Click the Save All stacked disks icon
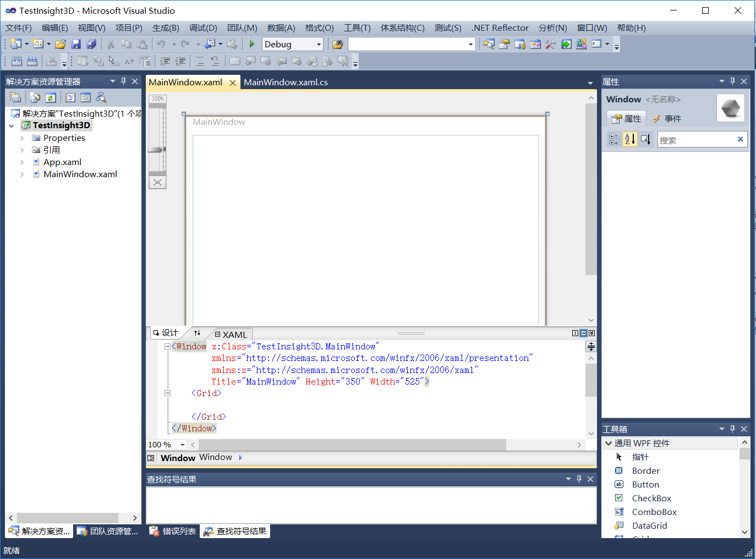Viewport: 756px width, 559px height. pos(91,44)
